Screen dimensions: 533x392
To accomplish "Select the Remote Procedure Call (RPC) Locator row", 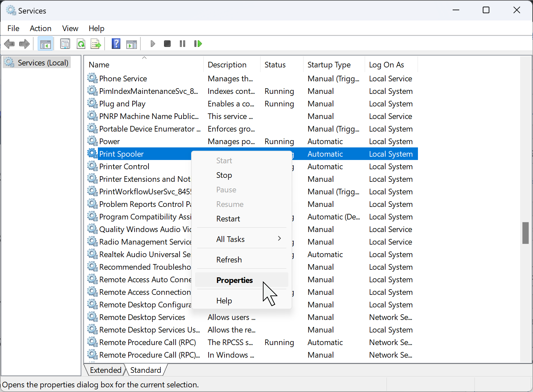I will 252,355.
